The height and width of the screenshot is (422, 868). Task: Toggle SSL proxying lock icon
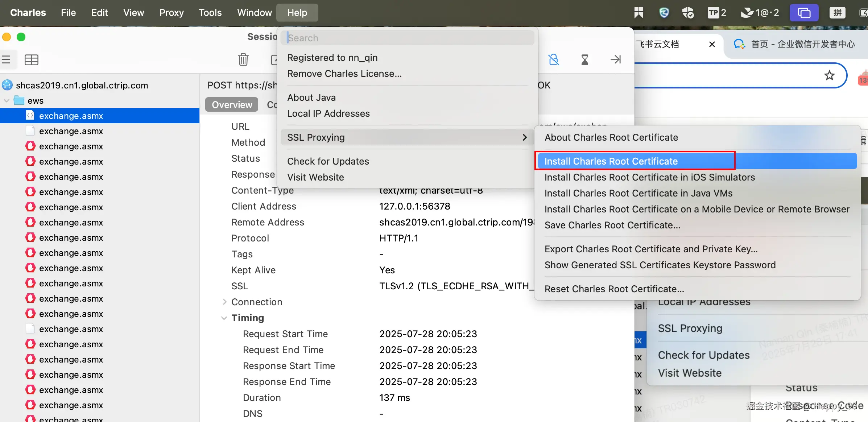[554, 59]
